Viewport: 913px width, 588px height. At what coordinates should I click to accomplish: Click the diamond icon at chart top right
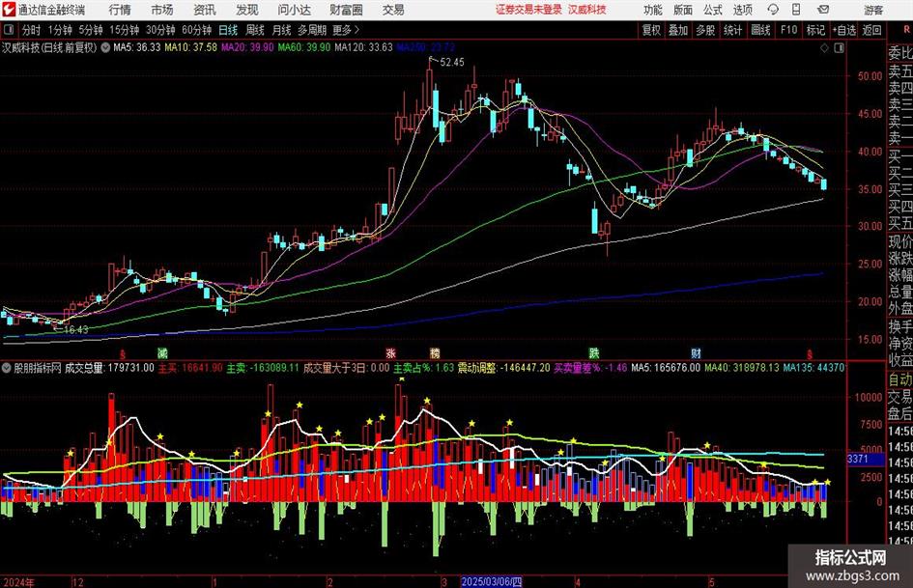[824, 48]
